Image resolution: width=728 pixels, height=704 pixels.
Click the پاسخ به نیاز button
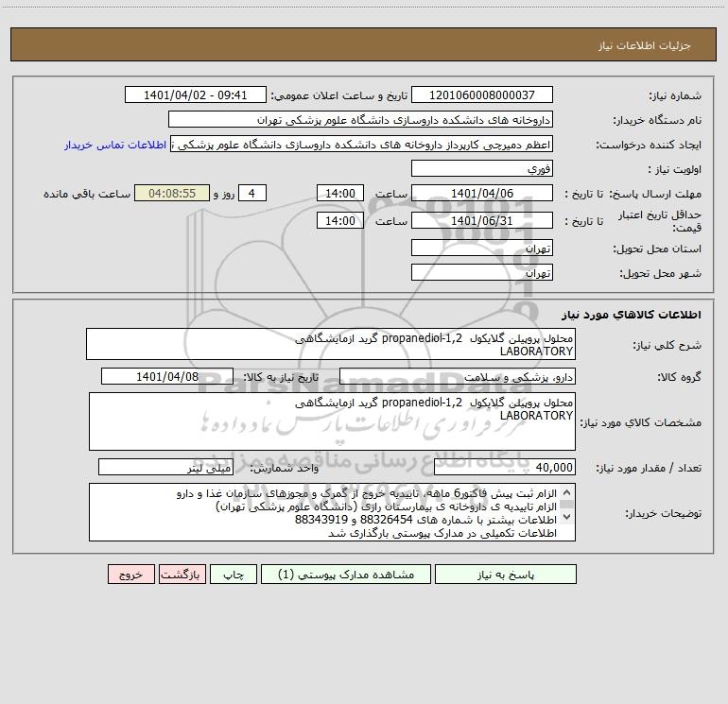click(506, 575)
